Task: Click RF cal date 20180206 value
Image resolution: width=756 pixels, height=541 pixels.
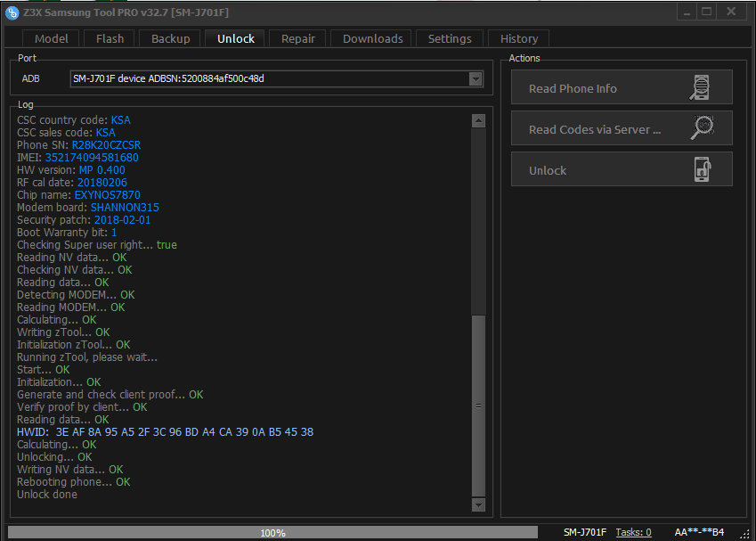Action: coord(102,183)
